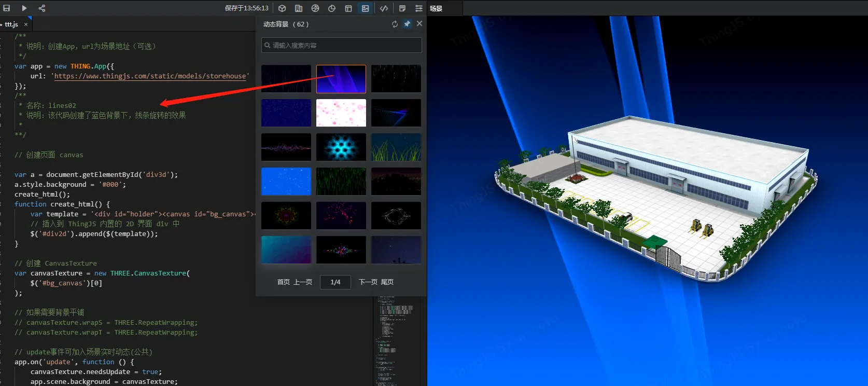The height and width of the screenshot is (386, 868).
Task: Select the teal-purple gradient background thumbnail
Action: [x=286, y=250]
